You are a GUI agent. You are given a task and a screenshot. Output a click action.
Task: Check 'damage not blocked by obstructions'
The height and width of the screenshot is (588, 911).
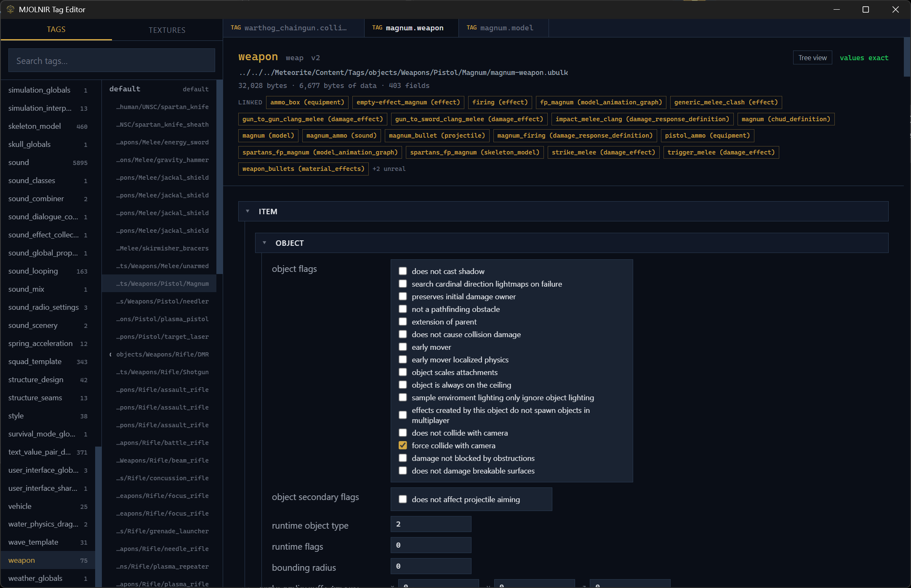[x=403, y=458]
